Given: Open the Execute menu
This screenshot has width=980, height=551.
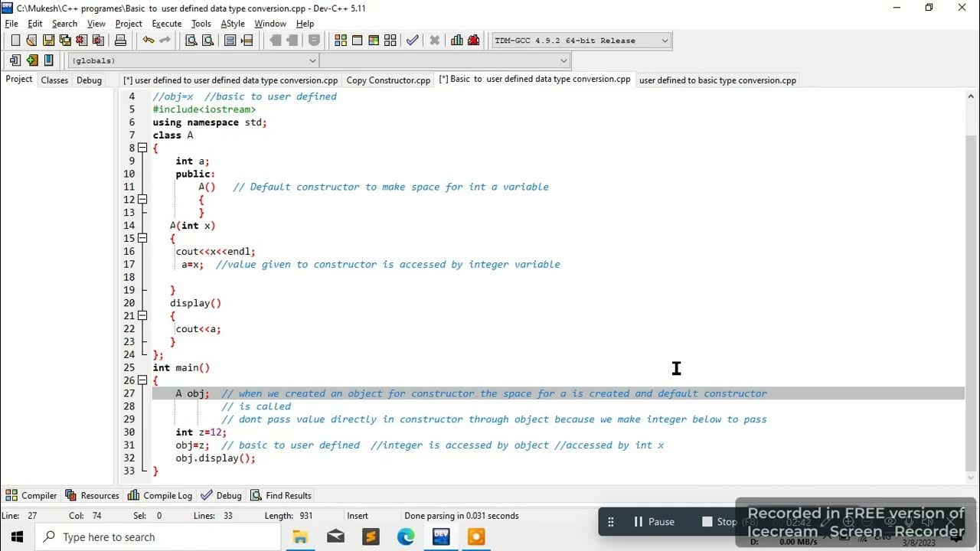Looking at the screenshot, I should pos(166,24).
